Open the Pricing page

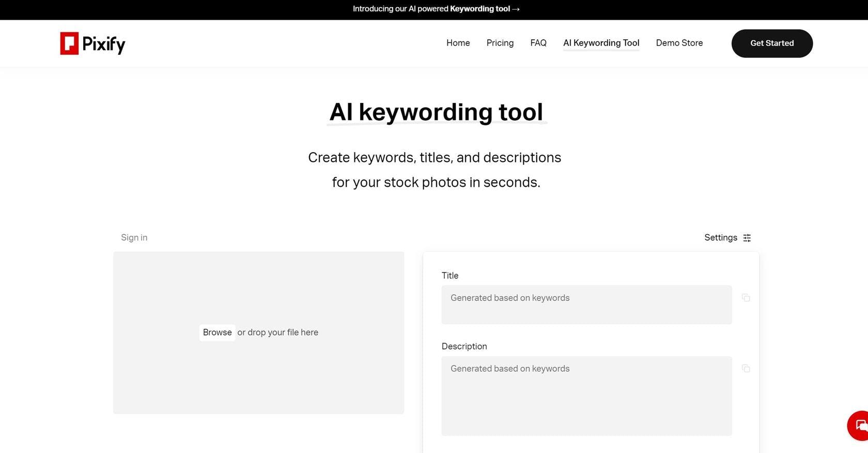tap(500, 43)
